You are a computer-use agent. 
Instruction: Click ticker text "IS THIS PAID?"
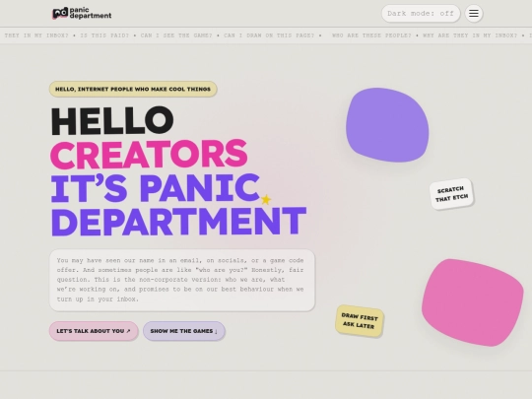pos(104,35)
